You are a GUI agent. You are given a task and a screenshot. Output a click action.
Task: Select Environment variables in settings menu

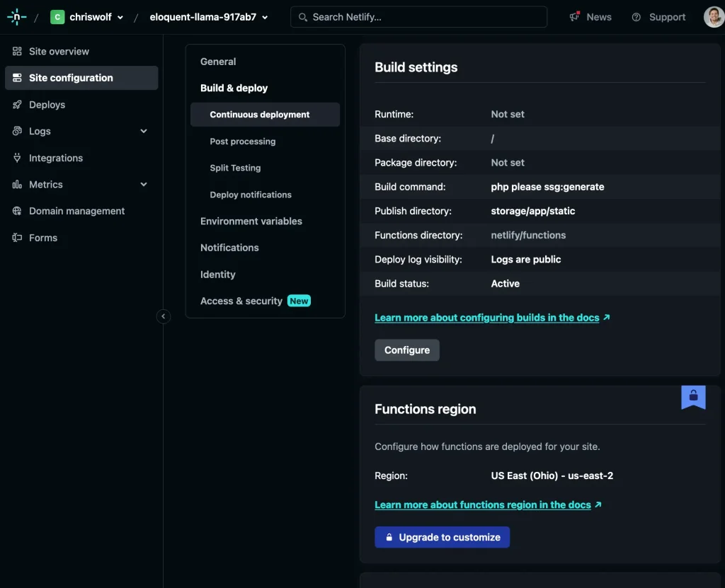point(251,221)
